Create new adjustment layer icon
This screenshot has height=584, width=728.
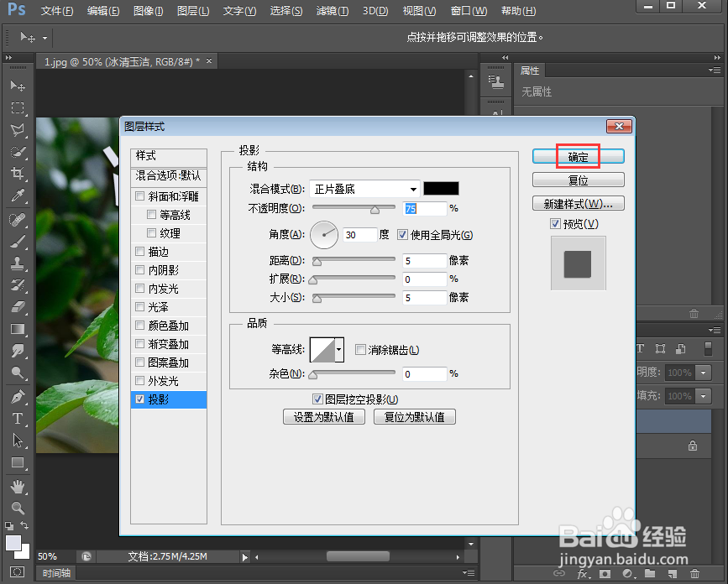pos(627,574)
